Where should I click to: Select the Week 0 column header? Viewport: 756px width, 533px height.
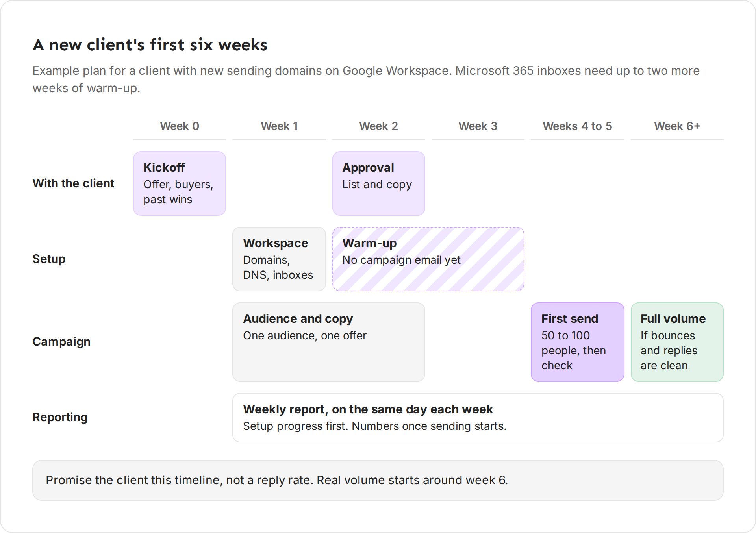(x=180, y=126)
